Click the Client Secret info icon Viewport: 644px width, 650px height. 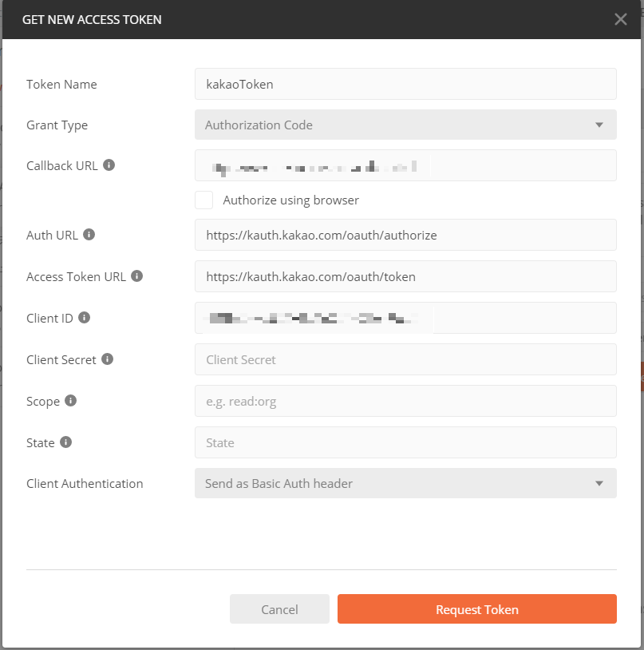[x=107, y=359]
